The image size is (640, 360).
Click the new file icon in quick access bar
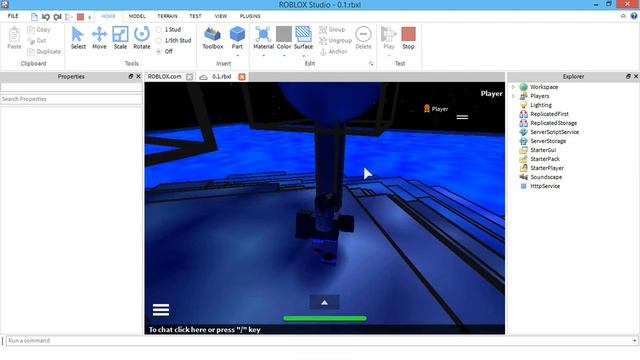34,17
